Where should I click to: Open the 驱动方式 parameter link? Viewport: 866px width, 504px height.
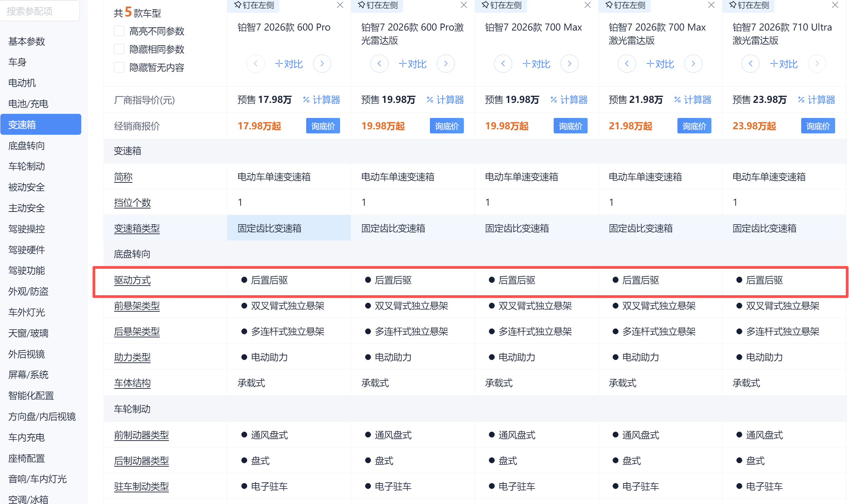(132, 280)
